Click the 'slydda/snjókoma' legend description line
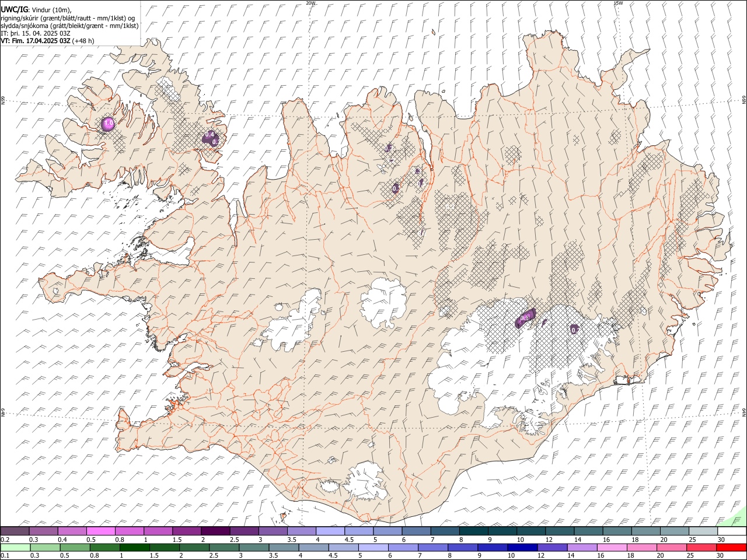The image size is (747, 560). tap(69, 26)
